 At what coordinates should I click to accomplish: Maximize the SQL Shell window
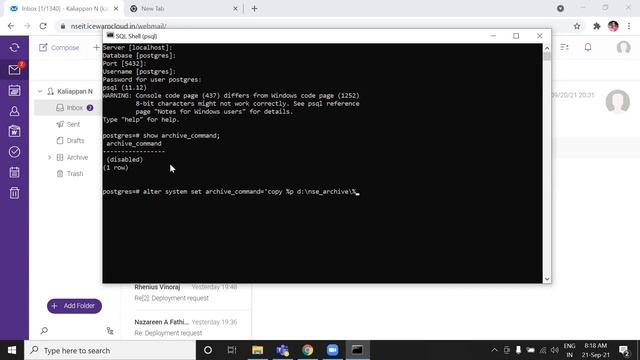(516, 36)
